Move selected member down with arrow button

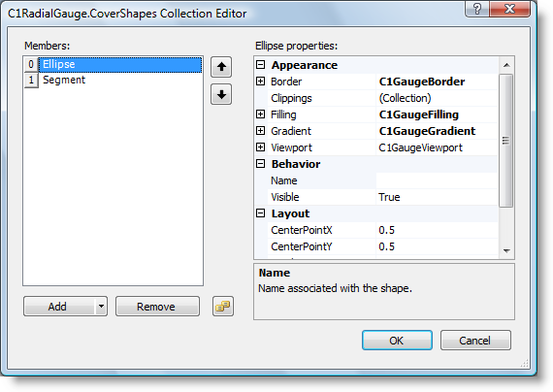click(221, 94)
